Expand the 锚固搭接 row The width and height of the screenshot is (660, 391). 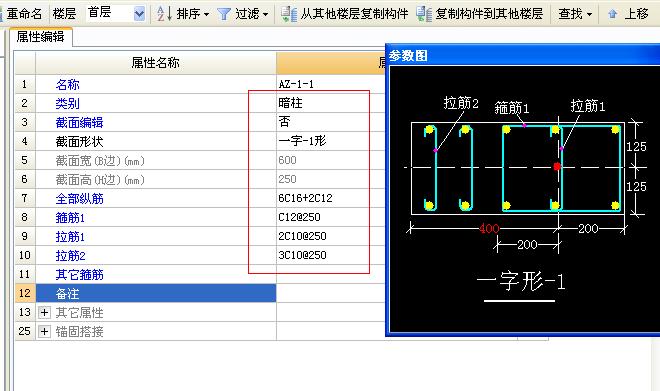point(44,331)
